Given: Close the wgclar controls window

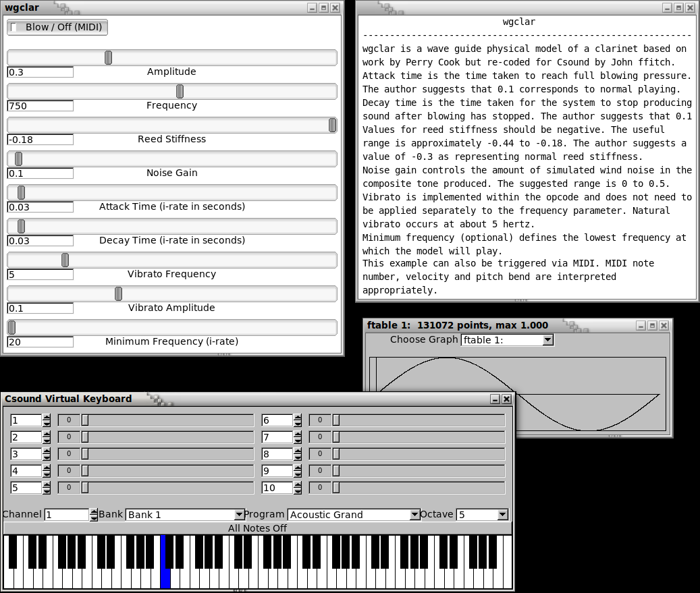Looking at the screenshot, I should point(335,7).
